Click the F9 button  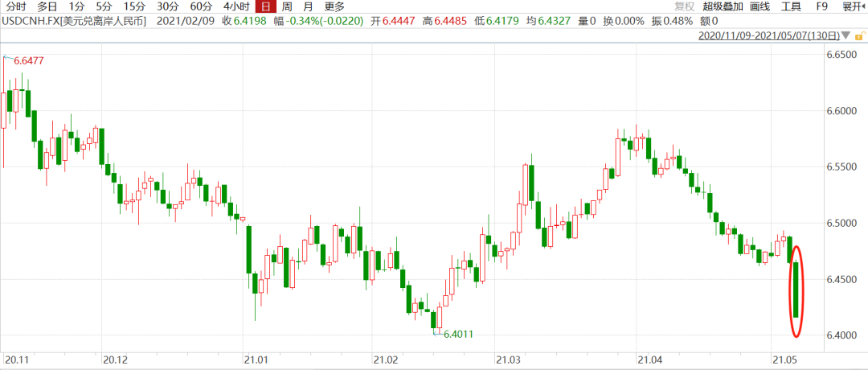tap(822, 6)
